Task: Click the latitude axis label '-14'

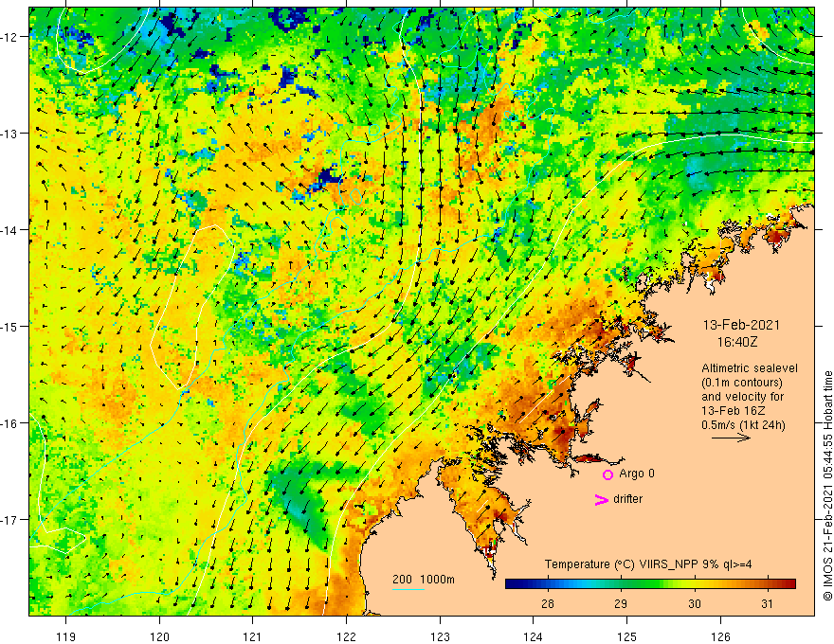Action: click(x=9, y=230)
